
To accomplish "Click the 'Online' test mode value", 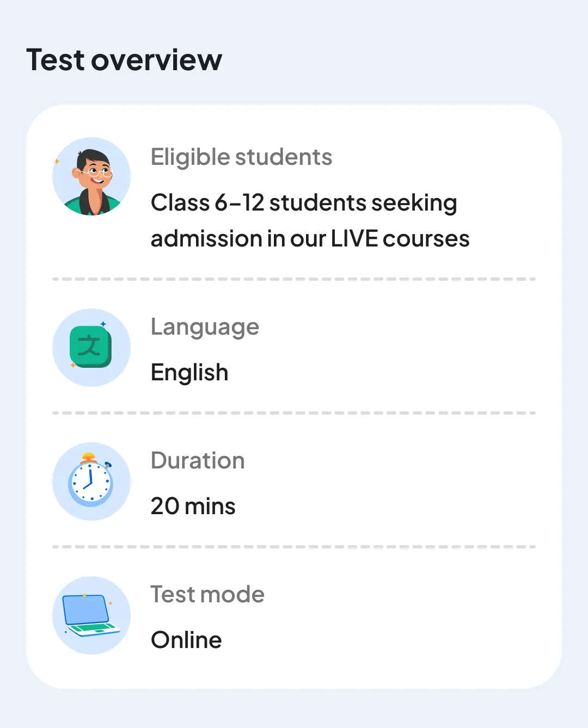I will click(186, 640).
